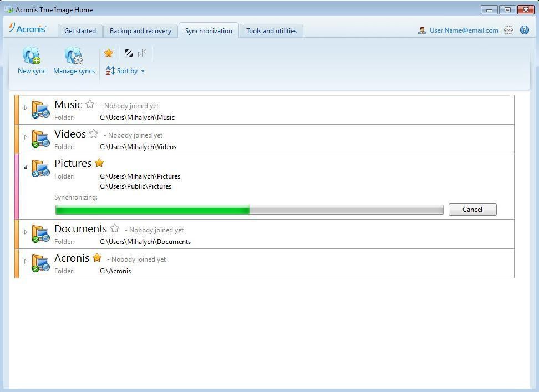This screenshot has height=392, width=539.
Task: Click the Documents sync folder icon
Action: [40, 233]
